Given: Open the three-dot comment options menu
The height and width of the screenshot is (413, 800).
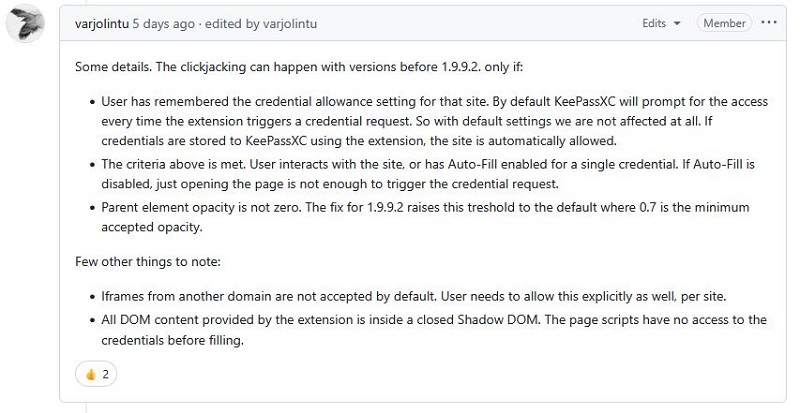Looking at the screenshot, I should click(769, 23).
